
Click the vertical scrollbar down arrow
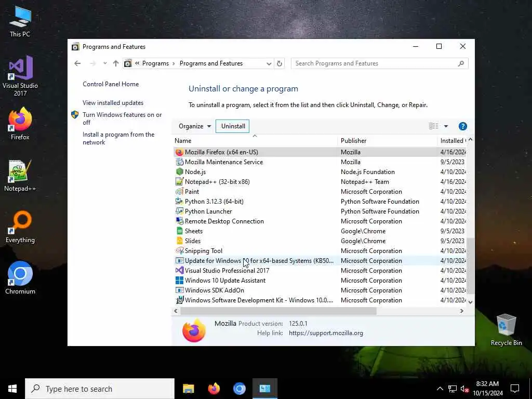pos(470,302)
